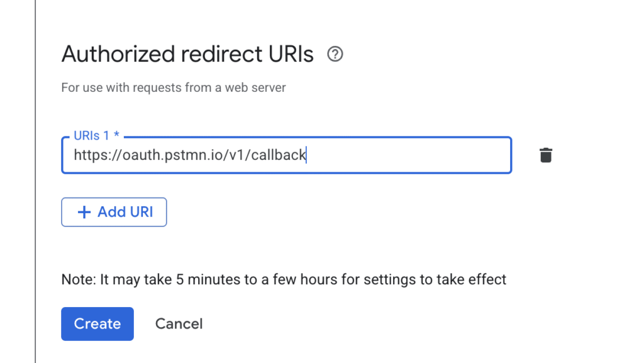Focus the URIs 1 text field
This screenshot has width=644, height=363.
tap(286, 155)
